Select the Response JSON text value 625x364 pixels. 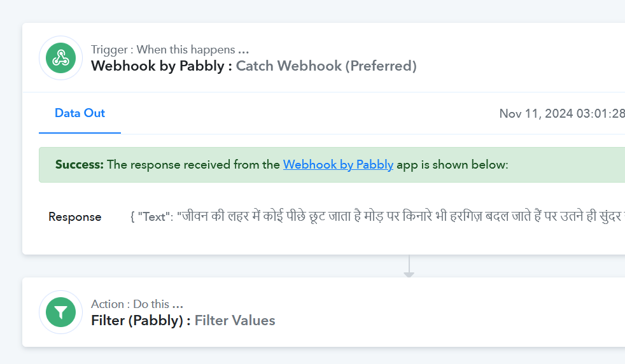(x=377, y=216)
